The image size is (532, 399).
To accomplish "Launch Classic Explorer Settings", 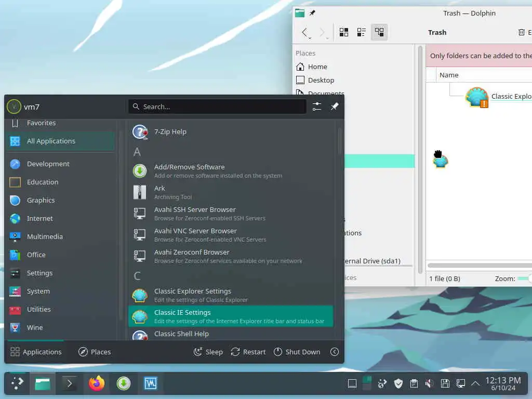I will (231, 296).
